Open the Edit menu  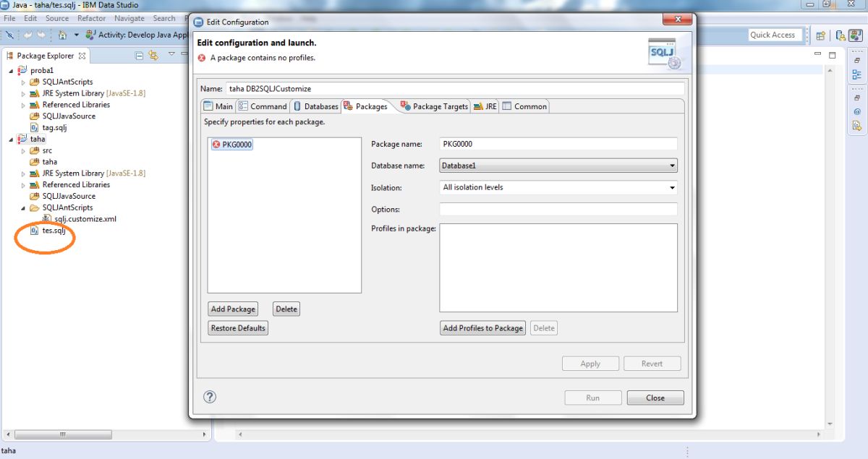coord(30,18)
